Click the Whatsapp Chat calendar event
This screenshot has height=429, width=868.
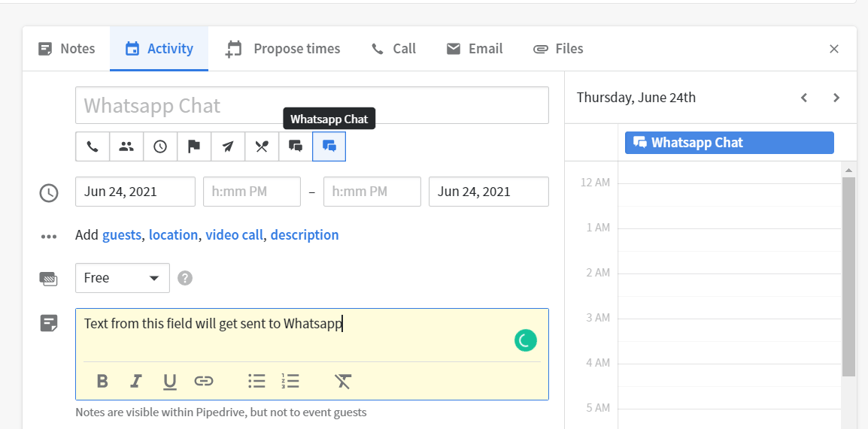pyautogui.click(x=729, y=143)
